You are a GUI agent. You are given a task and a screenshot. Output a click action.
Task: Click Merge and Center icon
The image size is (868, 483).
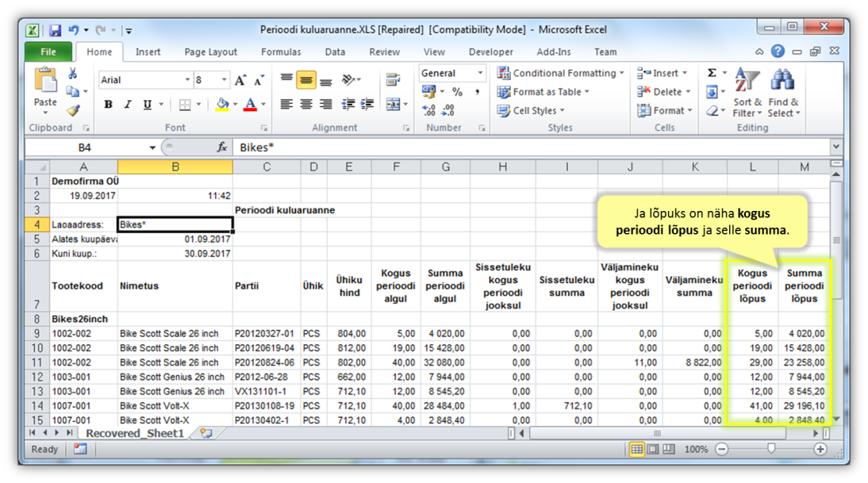[393, 104]
